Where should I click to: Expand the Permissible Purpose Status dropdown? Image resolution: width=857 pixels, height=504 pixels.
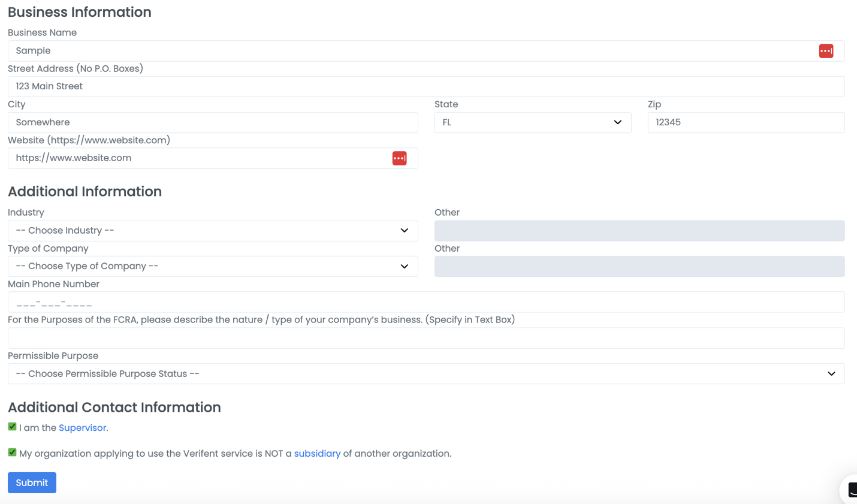click(426, 374)
